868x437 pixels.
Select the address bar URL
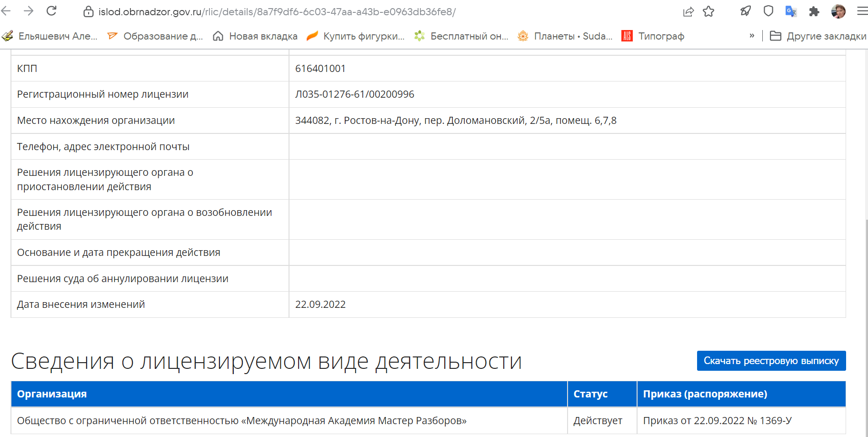pyautogui.click(x=276, y=11)
